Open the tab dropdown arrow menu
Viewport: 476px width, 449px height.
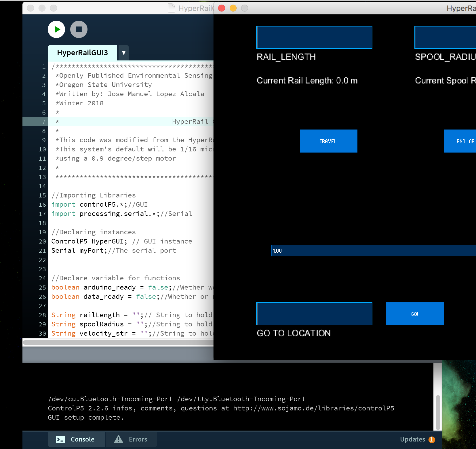[x=124, y=53]
